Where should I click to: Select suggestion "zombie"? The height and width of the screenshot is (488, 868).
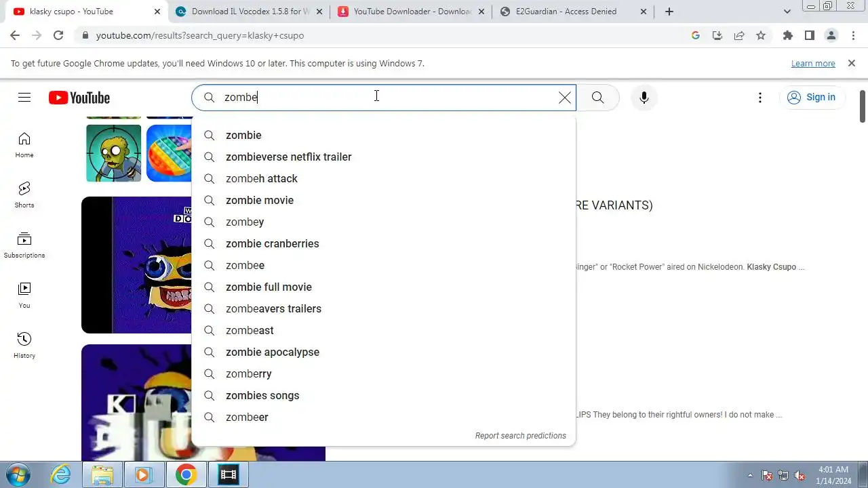(x=384, y=136)
